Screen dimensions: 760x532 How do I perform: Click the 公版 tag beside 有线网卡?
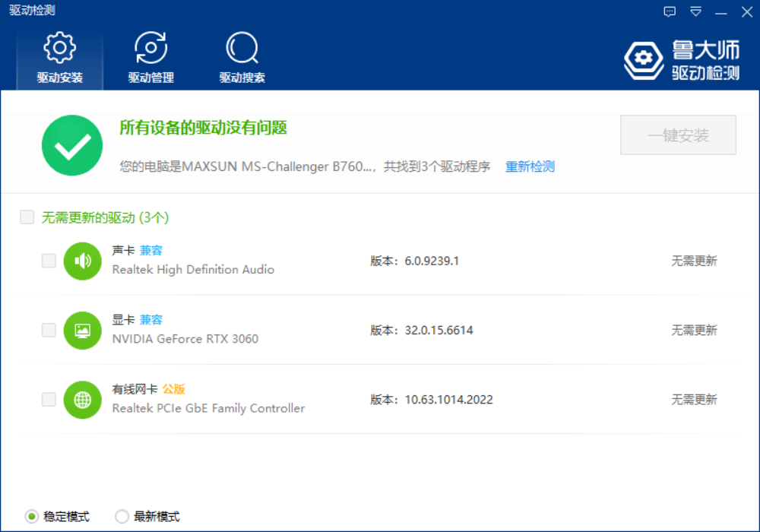pyautogui.click(x=173, y=389)
